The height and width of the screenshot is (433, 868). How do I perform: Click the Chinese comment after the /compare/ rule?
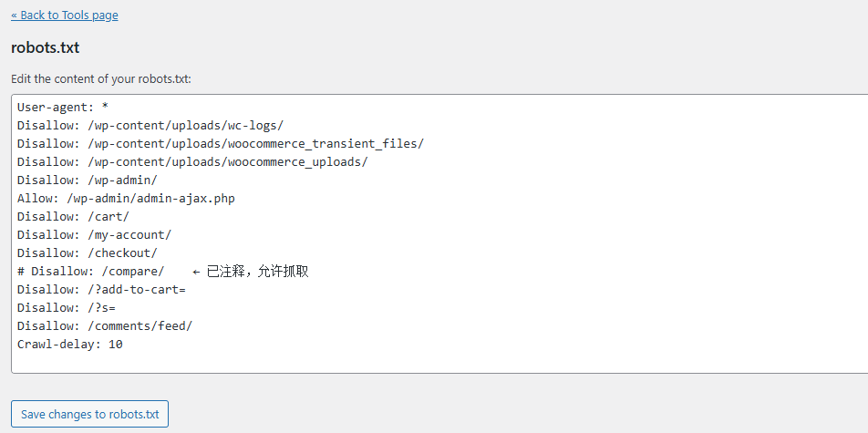pos(257,271)
